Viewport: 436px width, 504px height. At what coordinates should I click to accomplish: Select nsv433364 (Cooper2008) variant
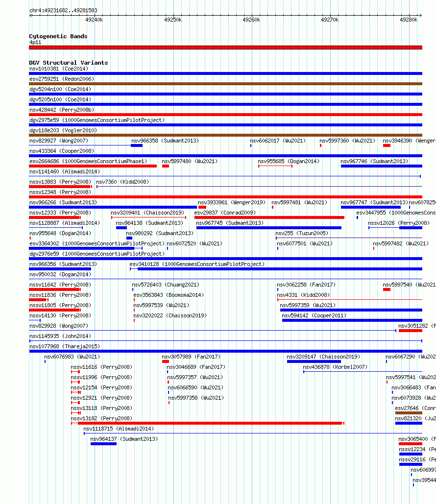[62, 151]
